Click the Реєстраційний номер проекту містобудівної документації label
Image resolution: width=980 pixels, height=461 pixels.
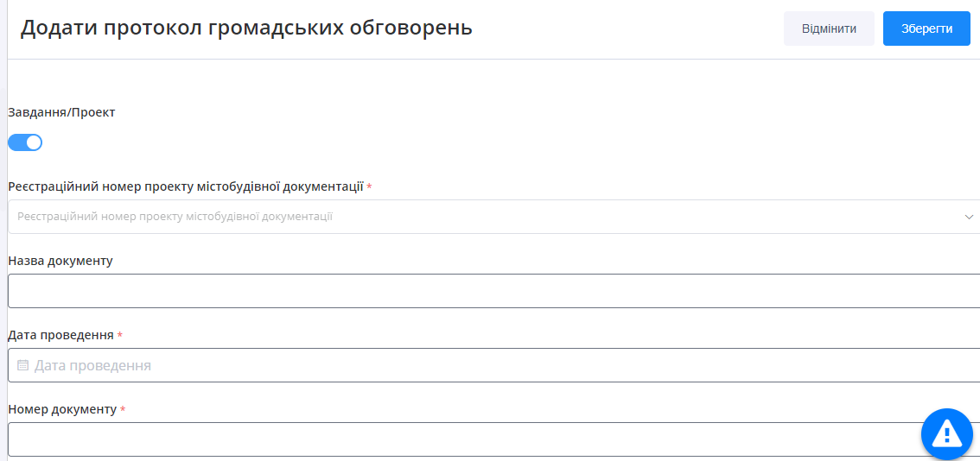coord(185,186)
